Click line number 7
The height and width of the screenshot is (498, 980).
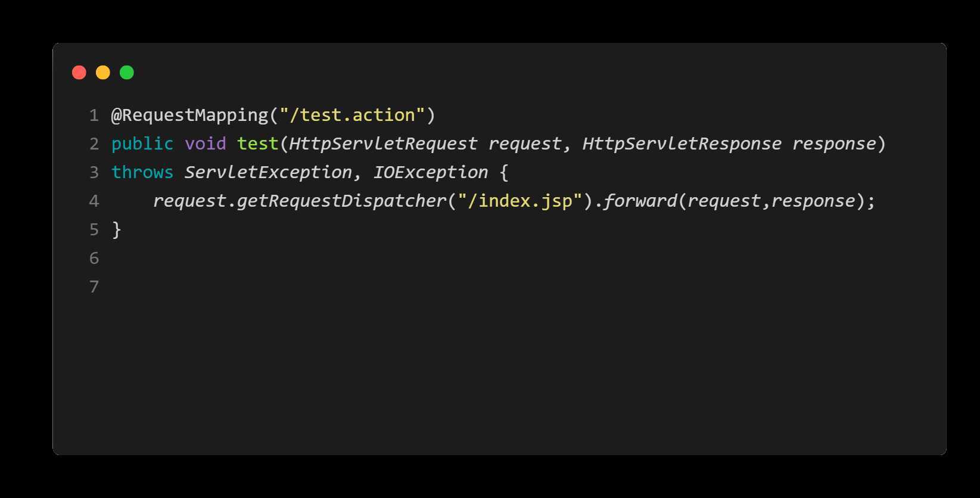coord(94,287)
